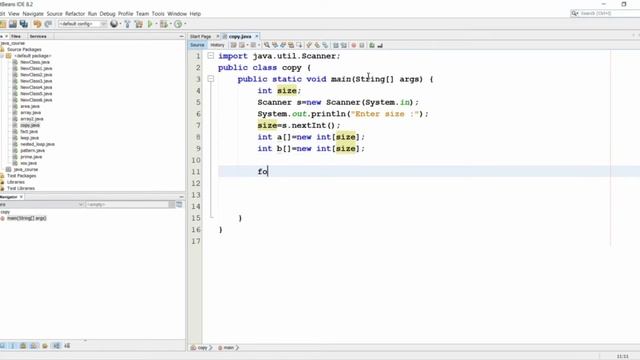This screenshot has height=360, width=640.
Task: Minimize the Projects panel
Action: click(182, 36)
